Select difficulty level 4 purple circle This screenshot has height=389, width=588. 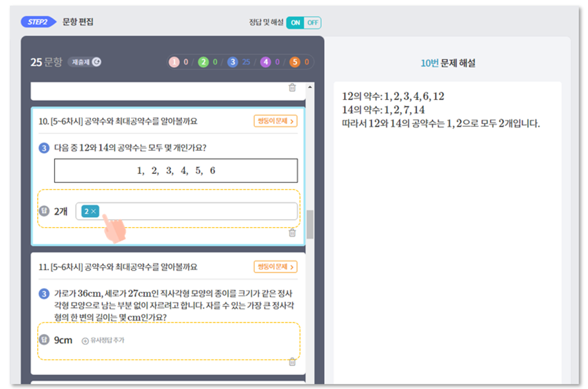tap(266, 62)
